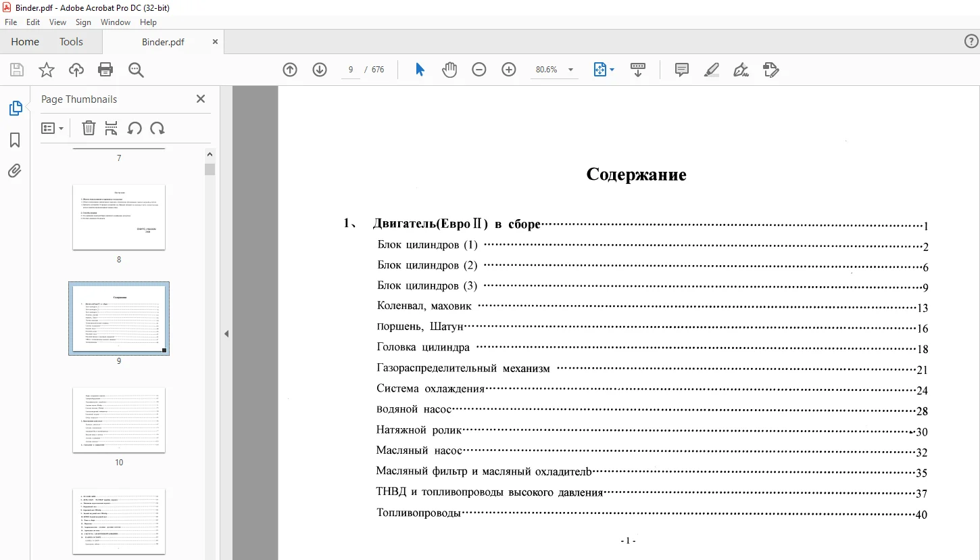Click the thumbnails scrollbar up arrow
980x560 pixels.
point(210,154)
